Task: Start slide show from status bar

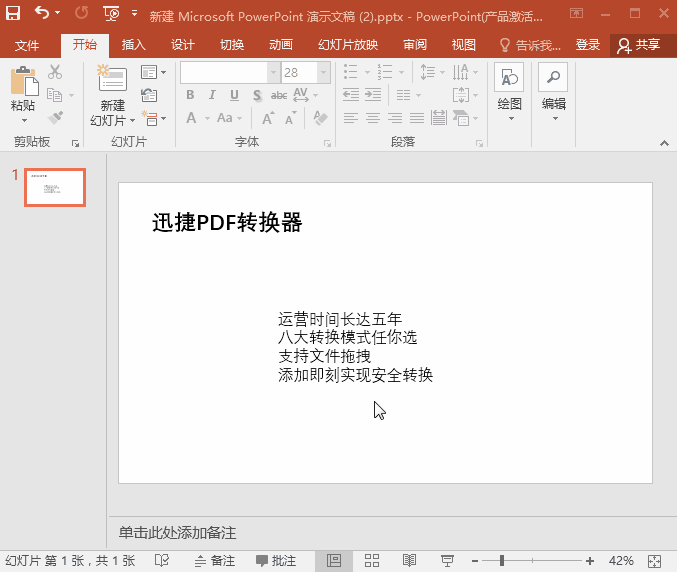Action: 447,561
